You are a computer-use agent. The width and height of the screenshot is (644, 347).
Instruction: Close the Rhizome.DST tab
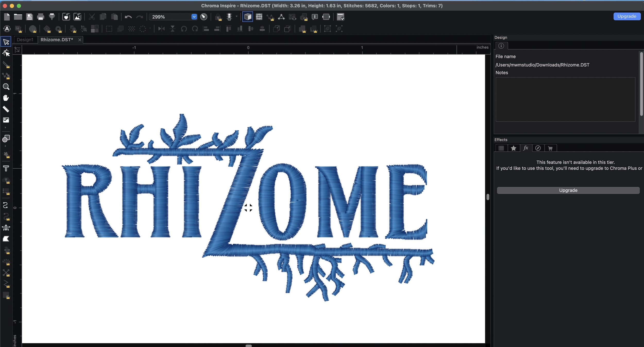point(80,40)
